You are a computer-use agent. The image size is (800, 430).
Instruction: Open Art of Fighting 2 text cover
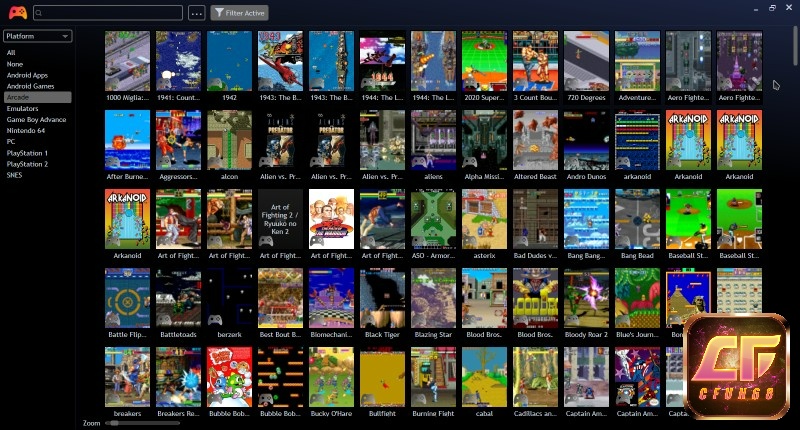pos(280,219)
